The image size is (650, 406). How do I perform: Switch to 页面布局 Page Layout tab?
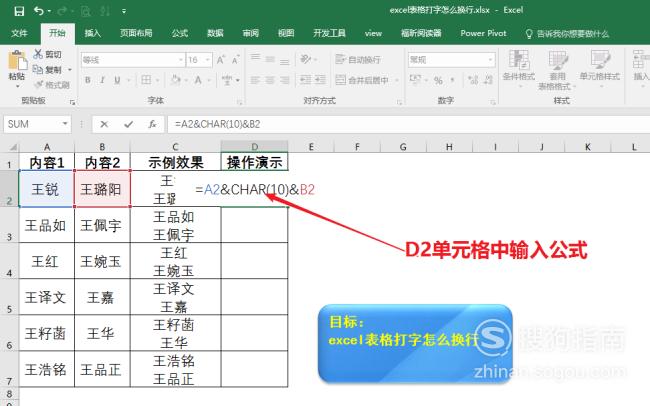[136, 33]
